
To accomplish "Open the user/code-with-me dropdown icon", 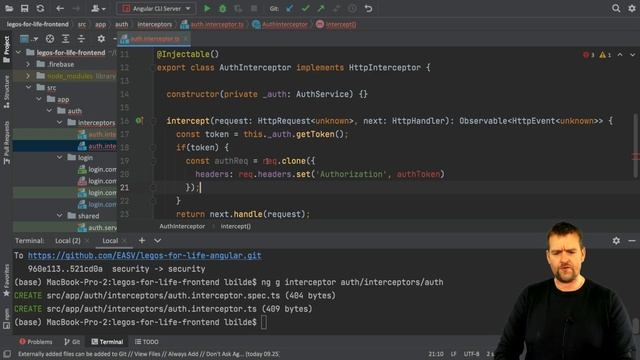I will (98, 8).
